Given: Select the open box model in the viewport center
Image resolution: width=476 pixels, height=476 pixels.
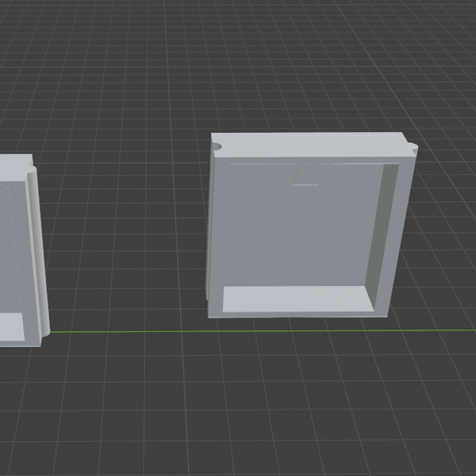Looking at the screenshot, I should (x=311, y=225).
